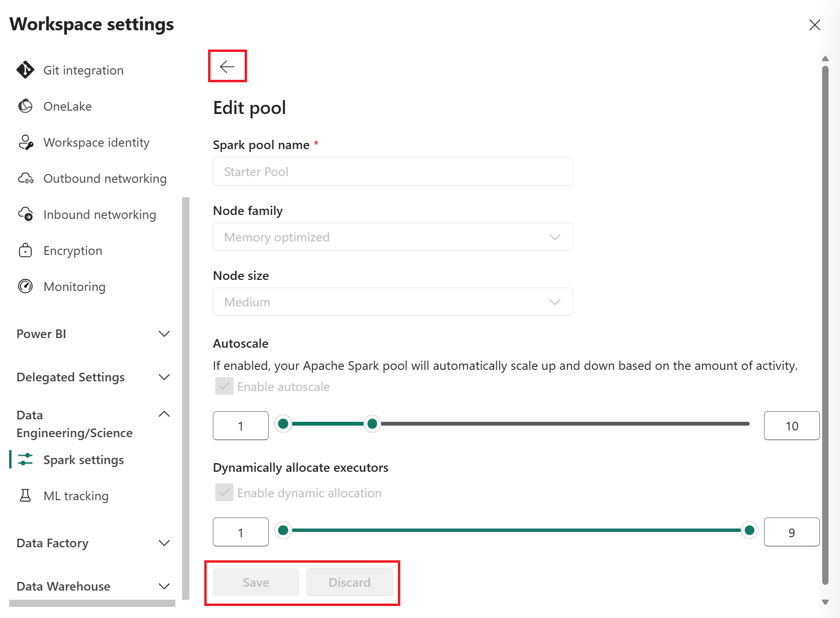This screenshot has height=618, width=840.
Task: Click the autoscale minimum nodes box
Action: click(240, 426)
